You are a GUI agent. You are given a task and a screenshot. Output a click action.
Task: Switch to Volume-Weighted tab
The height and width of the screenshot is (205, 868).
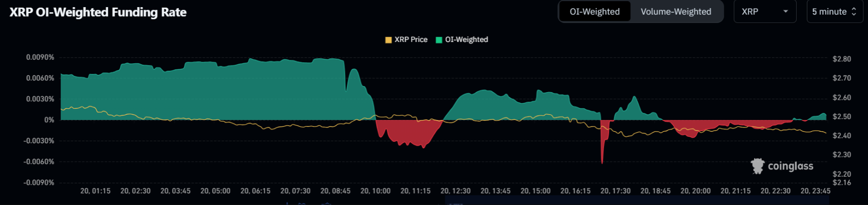pyautogui.click(x=676, y=12)
